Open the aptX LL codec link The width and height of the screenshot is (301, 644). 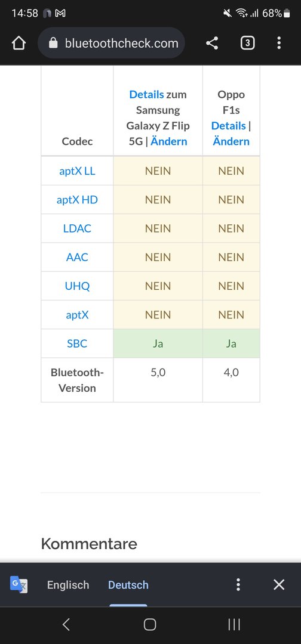pos(77,171)
